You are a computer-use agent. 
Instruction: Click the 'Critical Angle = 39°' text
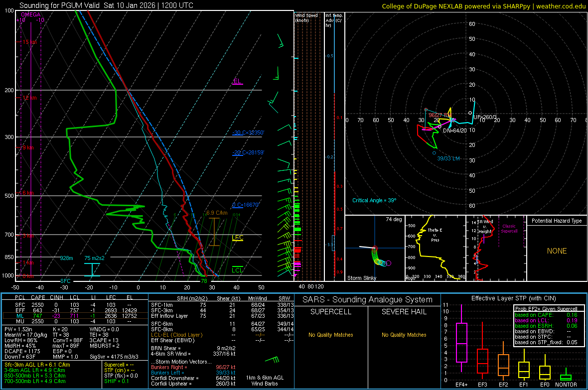tap(374, 200)
